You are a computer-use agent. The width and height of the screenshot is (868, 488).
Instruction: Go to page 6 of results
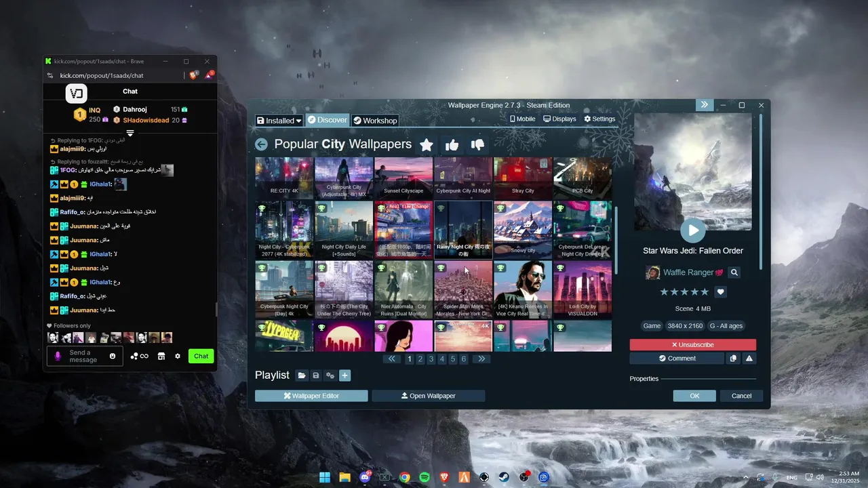coord(464,359)
